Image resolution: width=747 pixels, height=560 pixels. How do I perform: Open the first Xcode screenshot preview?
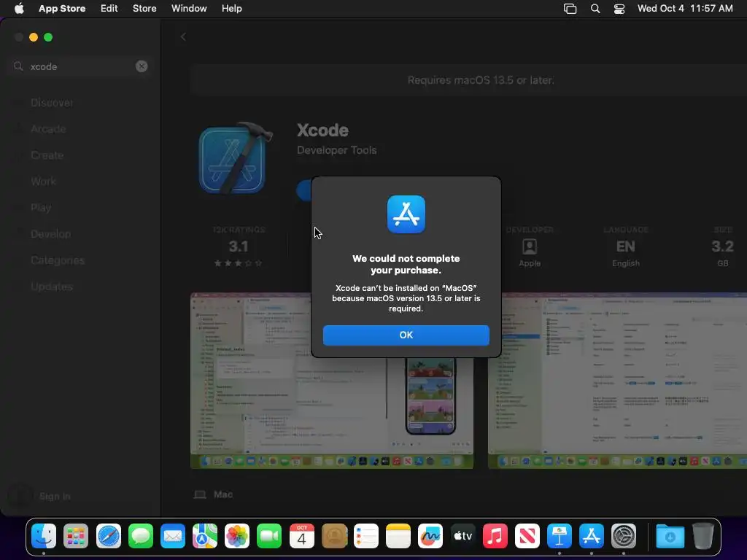click(332, 381)
